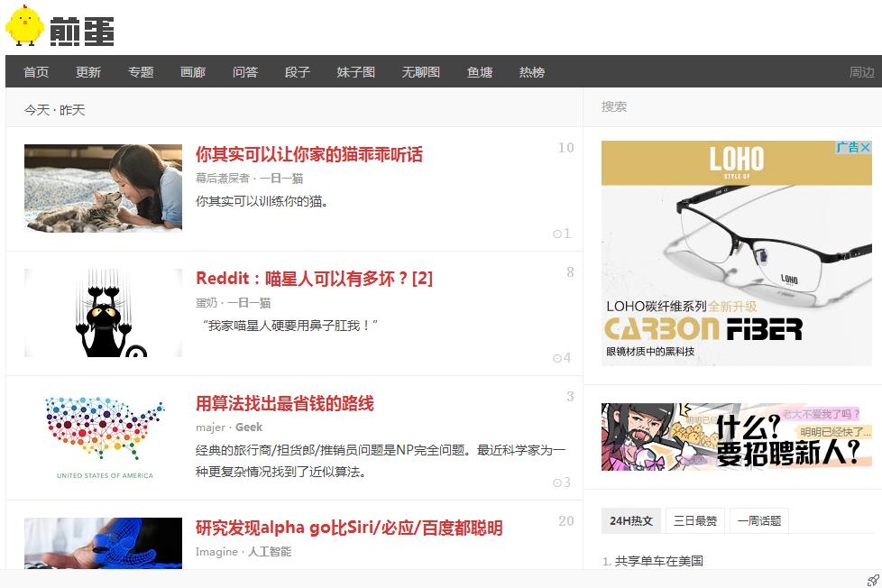The height and width of the screenshot is (588, 882).
Task: Open the girl and cat thumbnail
Action: 103,188
